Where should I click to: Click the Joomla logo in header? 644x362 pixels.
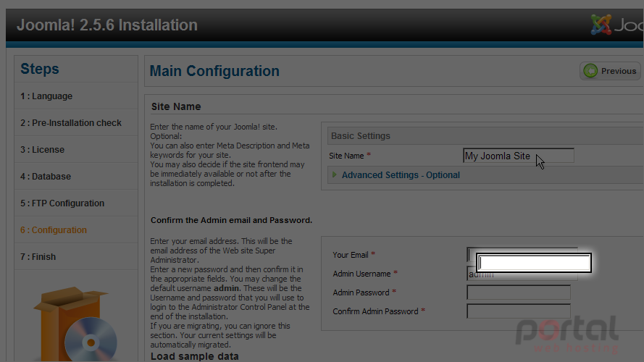point(617,25)
